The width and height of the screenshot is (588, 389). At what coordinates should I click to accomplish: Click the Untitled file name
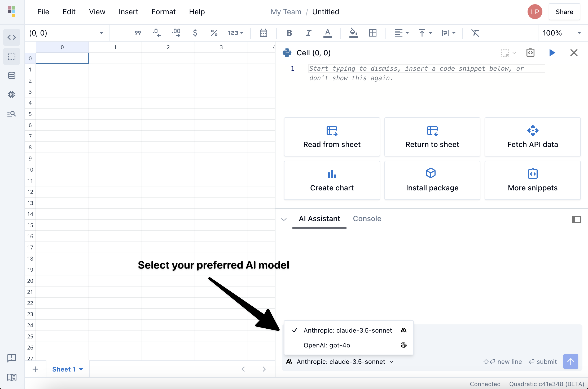(x=326, y=12)
